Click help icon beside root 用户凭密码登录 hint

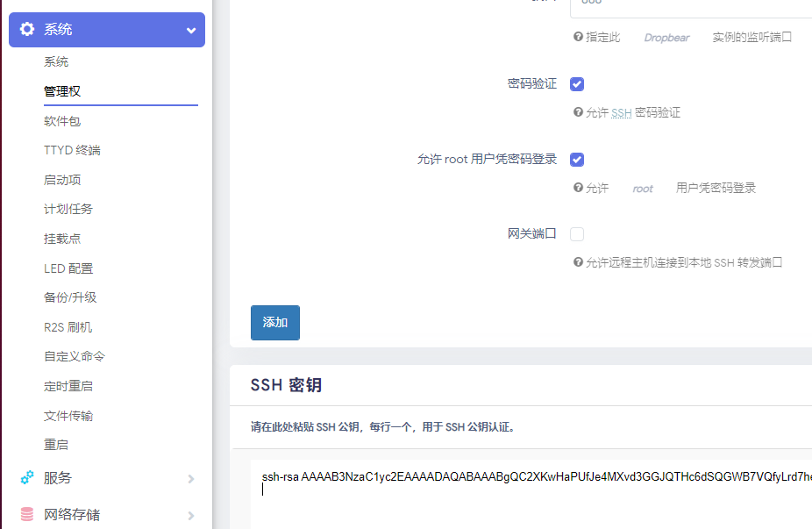(x=578, y=188)
